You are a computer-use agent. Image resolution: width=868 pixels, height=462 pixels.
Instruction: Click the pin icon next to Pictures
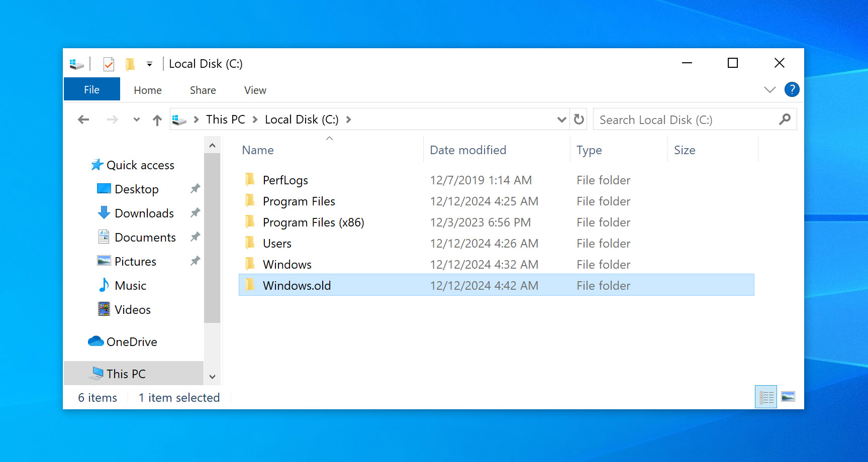click(195, 261)
